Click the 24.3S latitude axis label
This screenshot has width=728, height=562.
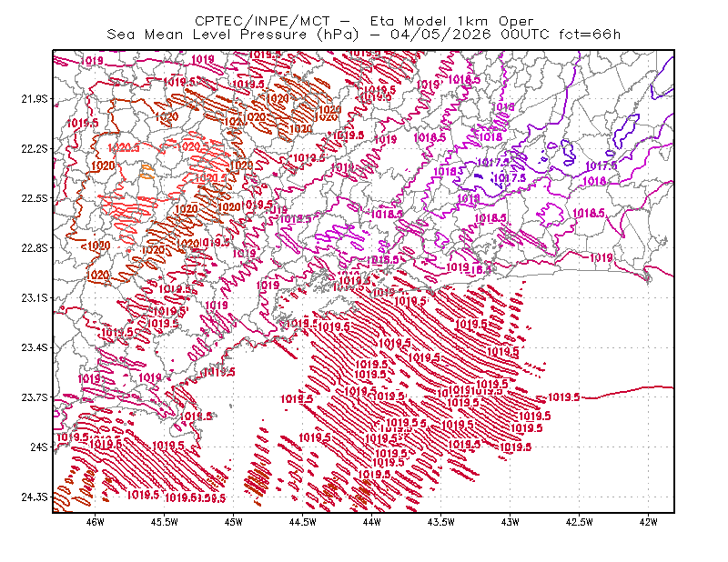[35, 497]
